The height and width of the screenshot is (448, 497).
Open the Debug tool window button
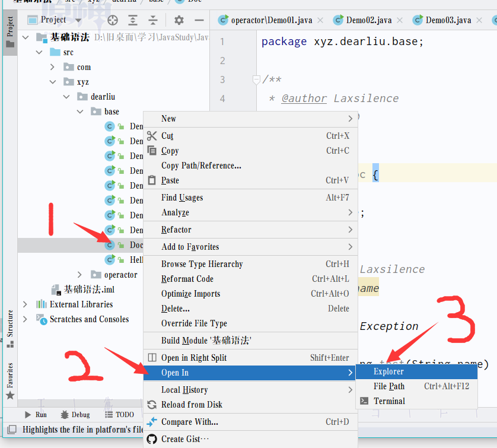(75, 415)
